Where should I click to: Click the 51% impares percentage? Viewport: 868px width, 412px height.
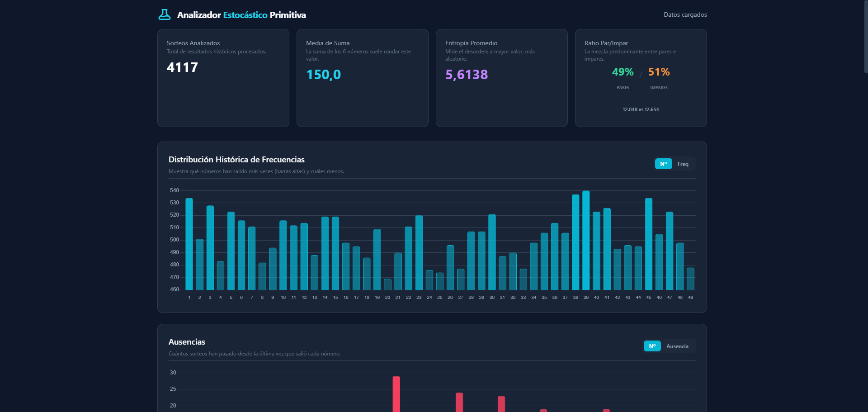[x=659, y=72]
